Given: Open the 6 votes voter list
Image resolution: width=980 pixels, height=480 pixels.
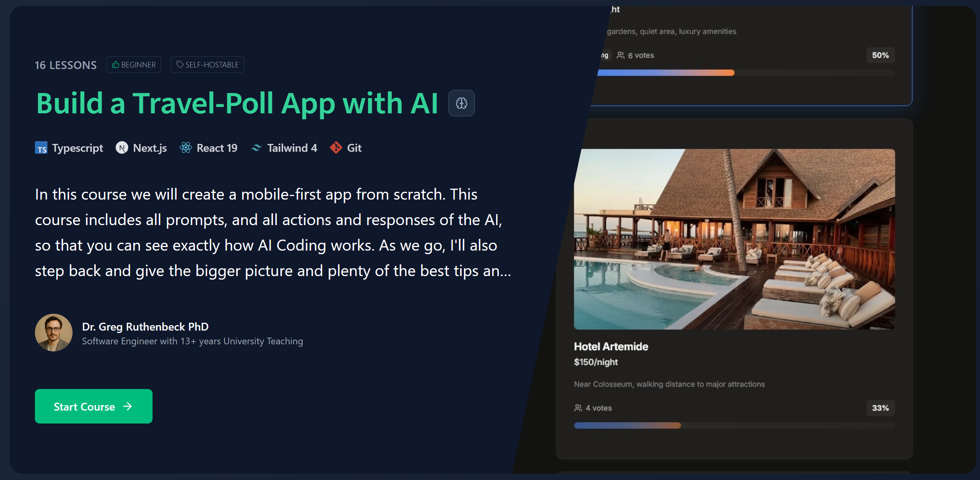Looking at the screenshot, I should [635, 55].
